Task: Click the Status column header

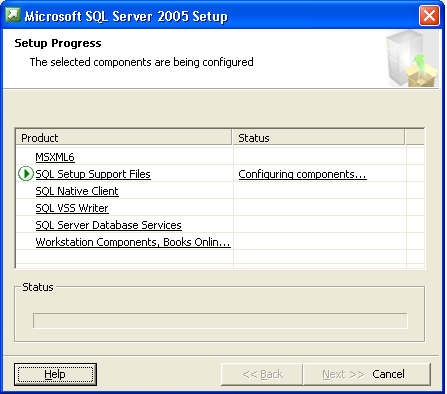Action: (x=318, y=138)
